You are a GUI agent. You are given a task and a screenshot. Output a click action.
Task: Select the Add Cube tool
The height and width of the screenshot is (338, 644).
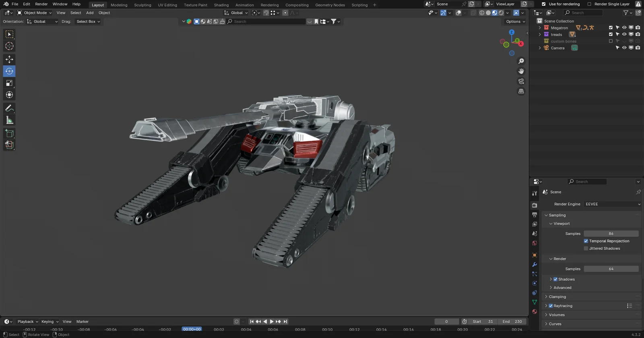click(x=9, y=133)
